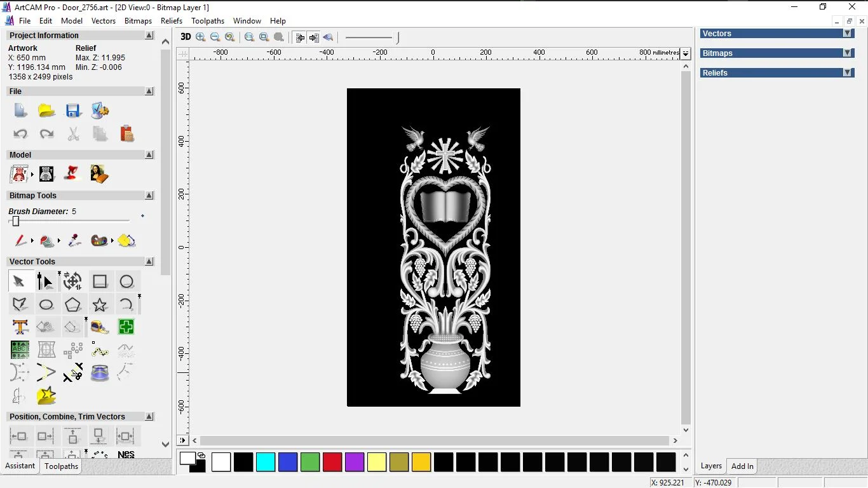This screenshot has height=488, width=868.
Task: Pick the cyan colour swatch
Action: coord(266,462)
